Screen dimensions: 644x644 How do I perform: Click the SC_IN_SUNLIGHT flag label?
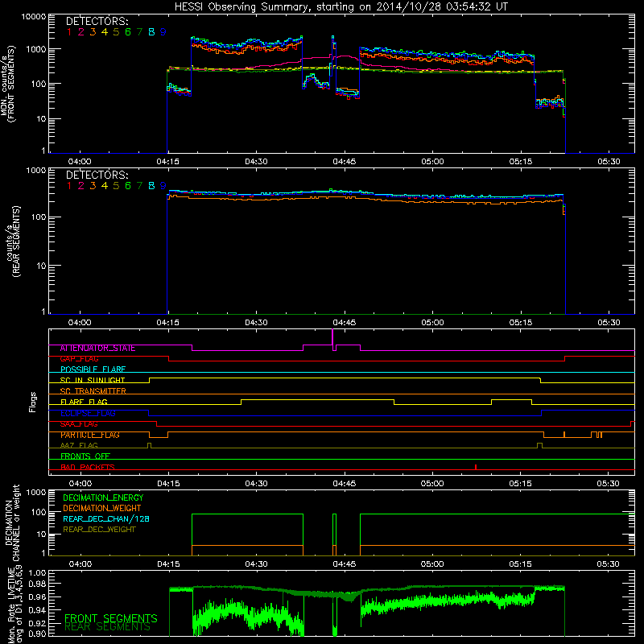93,380
